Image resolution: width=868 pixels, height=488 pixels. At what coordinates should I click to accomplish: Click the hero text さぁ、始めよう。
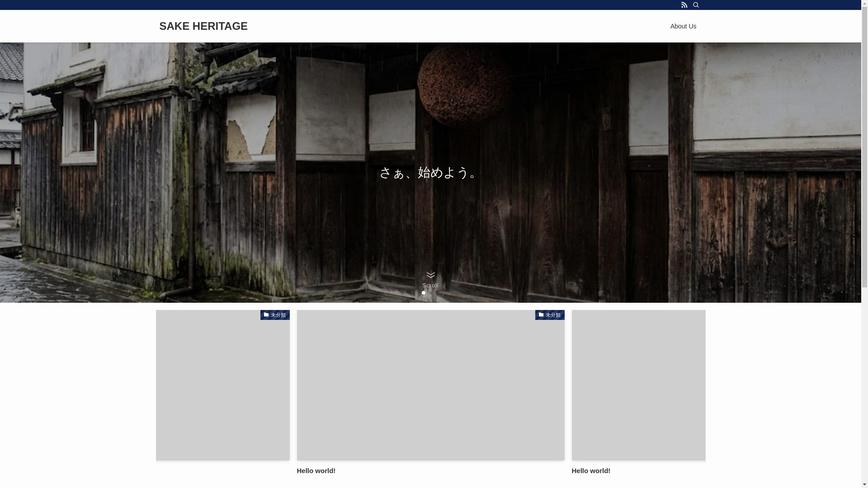[x=430, y=173]
